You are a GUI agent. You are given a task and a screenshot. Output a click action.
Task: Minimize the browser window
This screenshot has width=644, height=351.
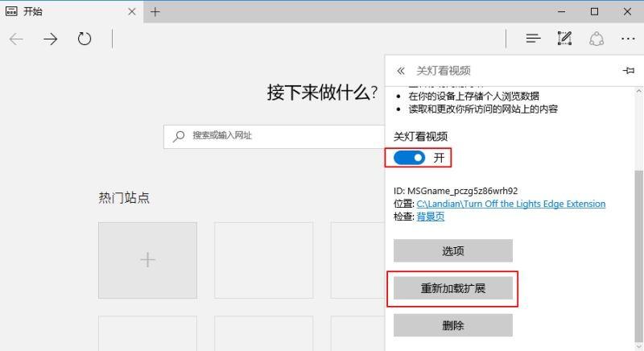tap(561, 11)
